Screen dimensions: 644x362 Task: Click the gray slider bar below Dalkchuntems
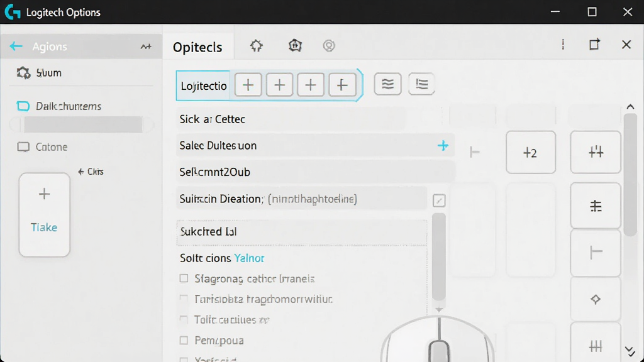click(83, 124)
